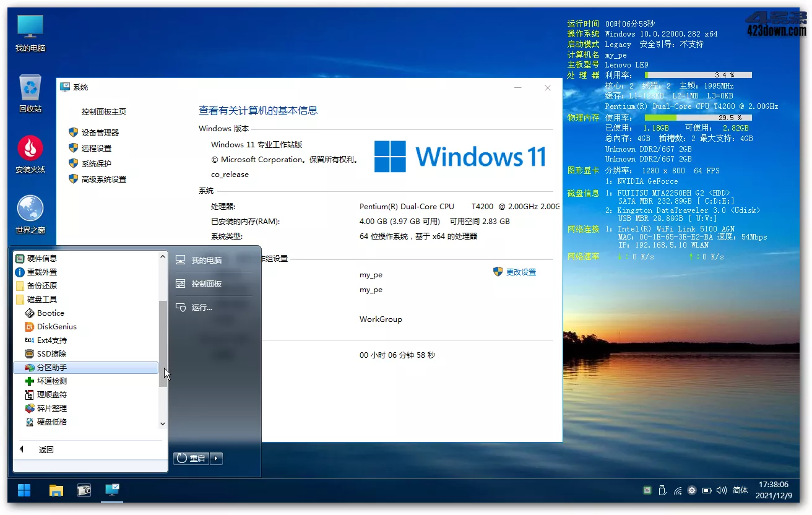Click the 重启 restart button
Screen dimensions: 812x515
point(192,458)
